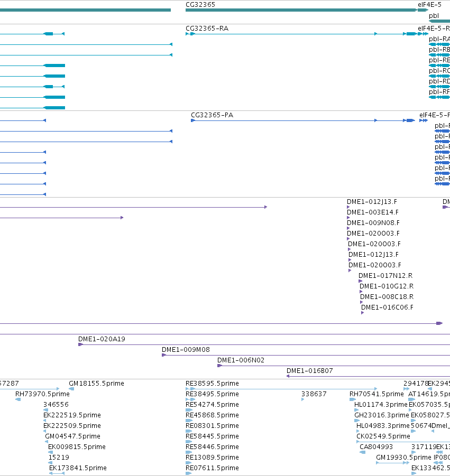Click the pbl-RF transcript label
This screenshot has height=476, width=450.
click(439, 92)
